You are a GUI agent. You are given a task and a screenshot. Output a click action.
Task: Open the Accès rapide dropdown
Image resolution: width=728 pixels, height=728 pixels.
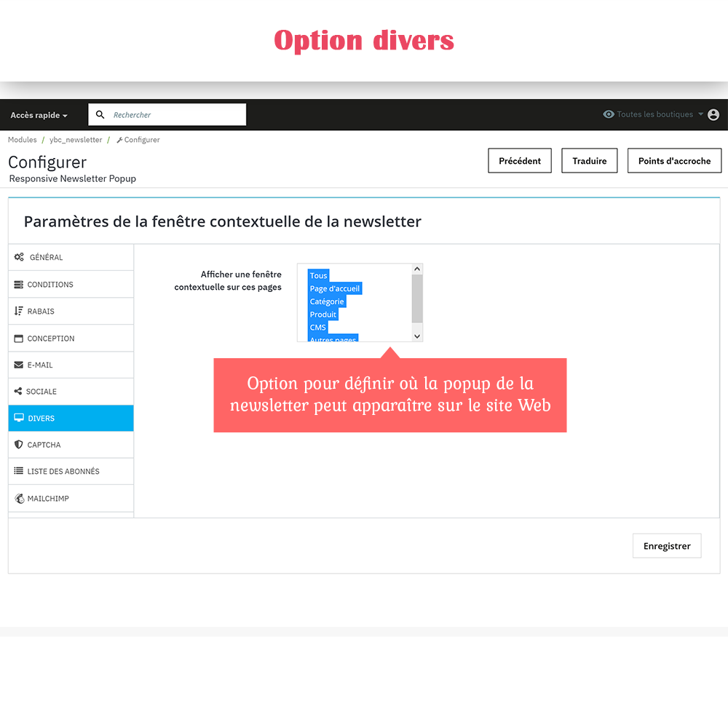[x=39, y=114]
